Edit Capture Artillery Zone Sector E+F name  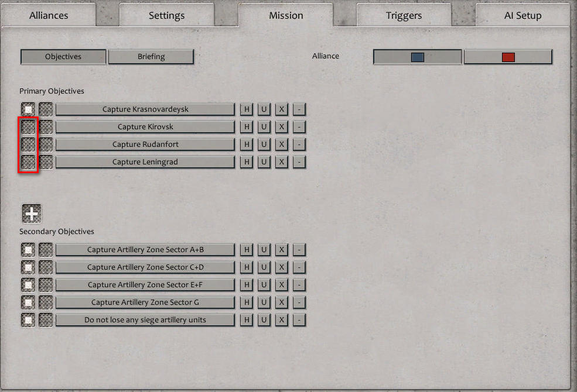coord(145,285)
